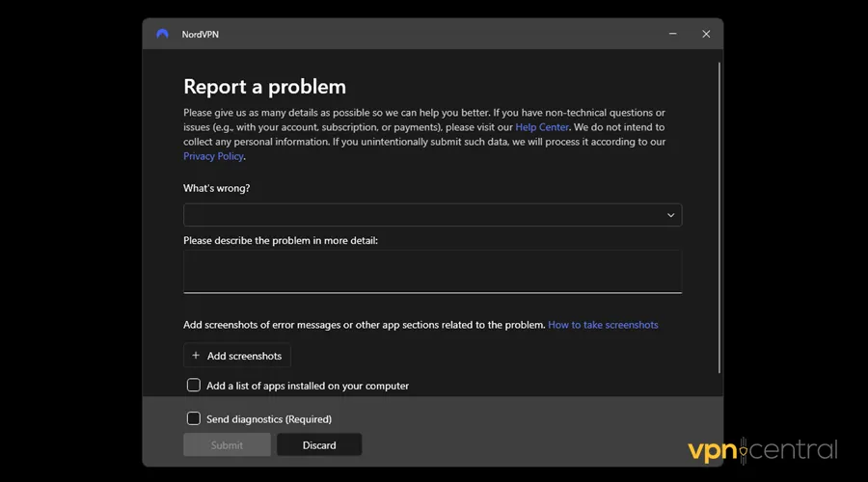Viewport: 868px width, 482px height.
Task: Minimize the NordVPN window
Action: pos(672,34)
